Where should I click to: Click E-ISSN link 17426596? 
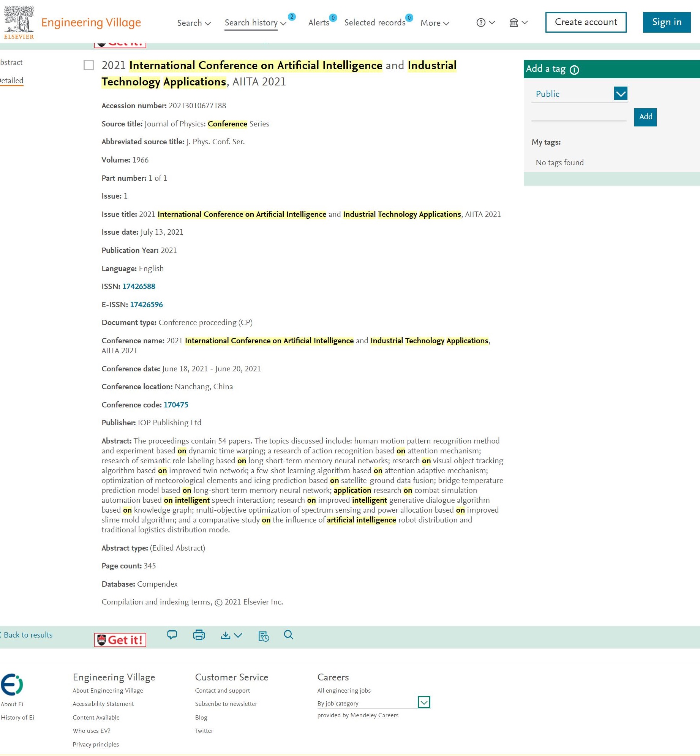click(x=146, y=305)
